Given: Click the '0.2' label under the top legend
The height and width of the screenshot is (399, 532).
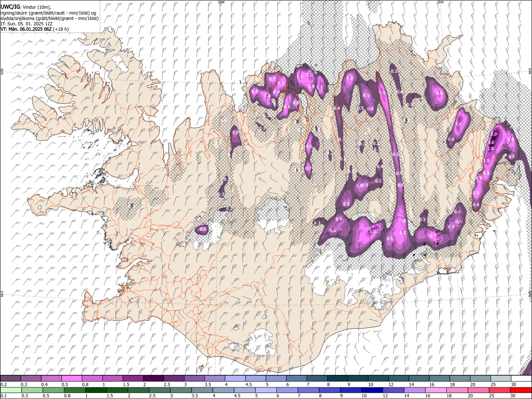Looking at the screenshot, I should point(4,384).
